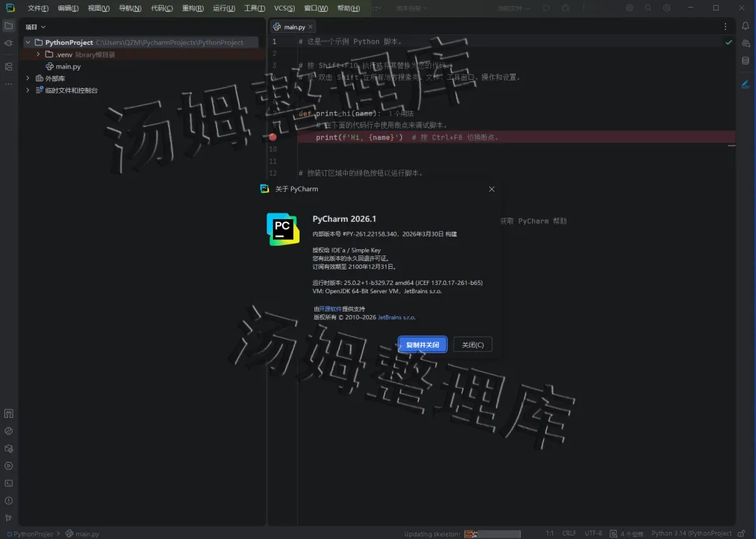
Task: Open the 窗口(W) menu
Action: [316, 8]
